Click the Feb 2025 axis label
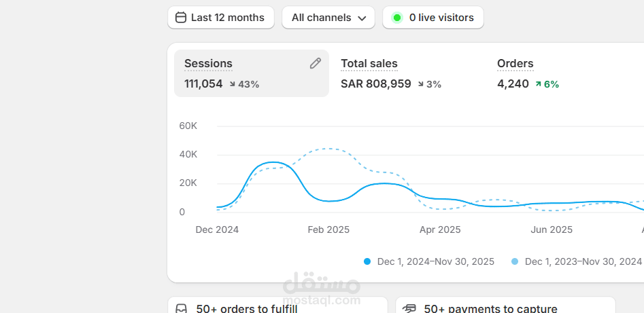Image resolution: width=644 pixels, height=313 pixels. point(328,229)
